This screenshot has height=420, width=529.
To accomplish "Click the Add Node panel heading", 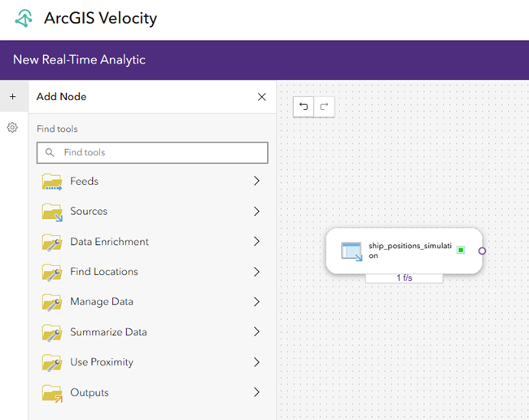I will 61,97.
